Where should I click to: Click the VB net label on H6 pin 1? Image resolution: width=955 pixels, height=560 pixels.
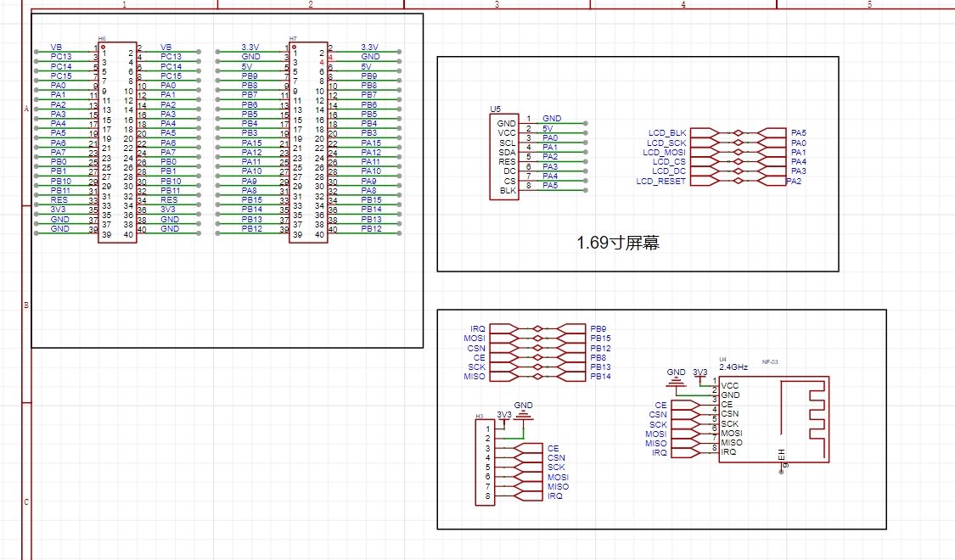[56, 47]
